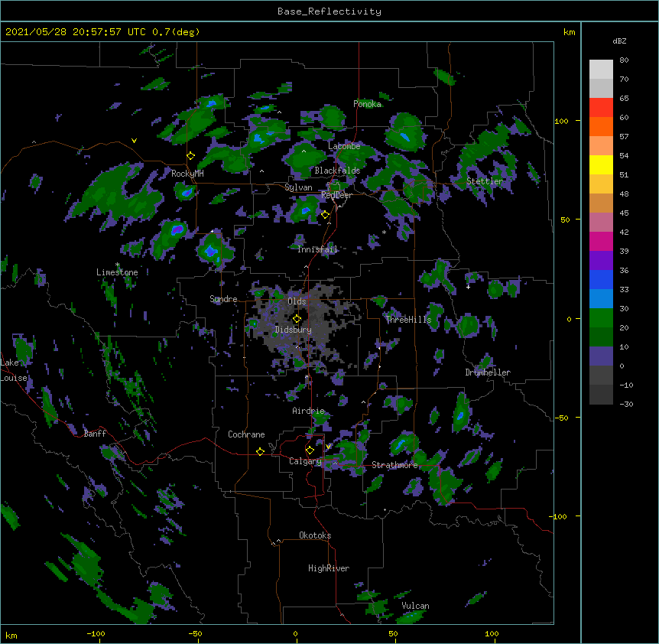Click the yellow V marker northwest of RockyMH
The height and width of the screenshot is (644, 659).
pyautogui.click(x=134, y=141)
